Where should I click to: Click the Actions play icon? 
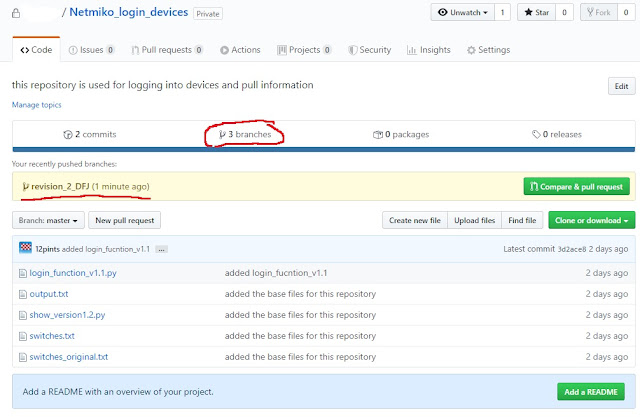pyautogui.click(x=224, y=50)
